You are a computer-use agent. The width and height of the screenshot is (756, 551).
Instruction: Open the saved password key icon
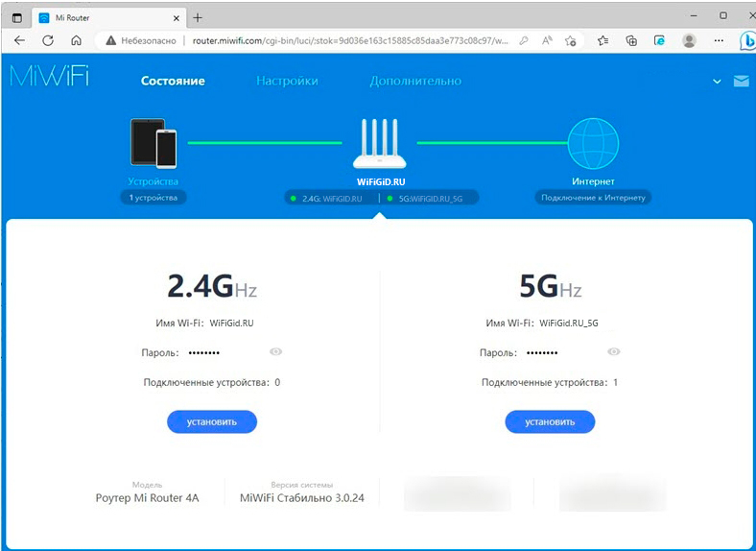[x=524, y=41]
